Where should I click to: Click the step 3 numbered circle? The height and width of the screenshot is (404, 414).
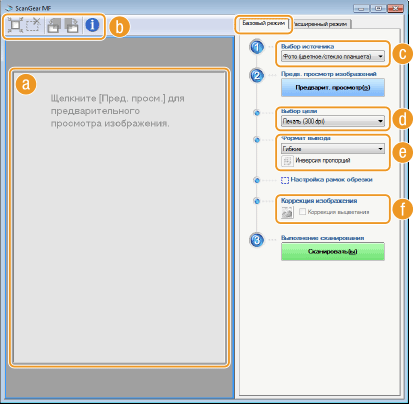[x=257, y=240]
